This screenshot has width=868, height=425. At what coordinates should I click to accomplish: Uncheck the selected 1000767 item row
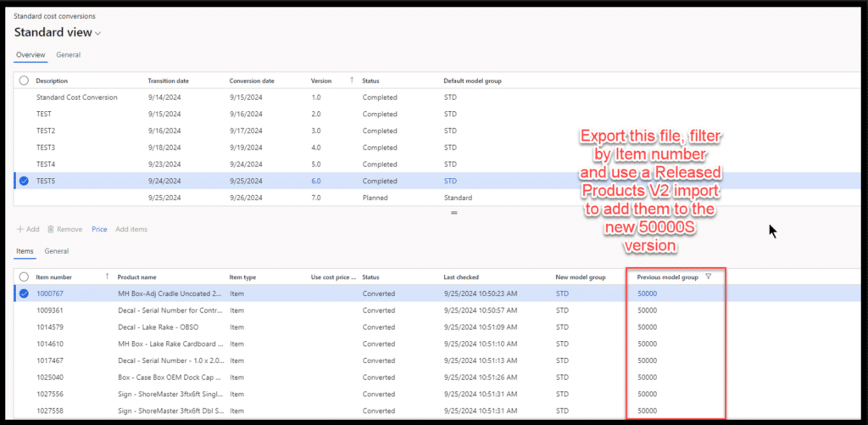[x=24, y=294]
